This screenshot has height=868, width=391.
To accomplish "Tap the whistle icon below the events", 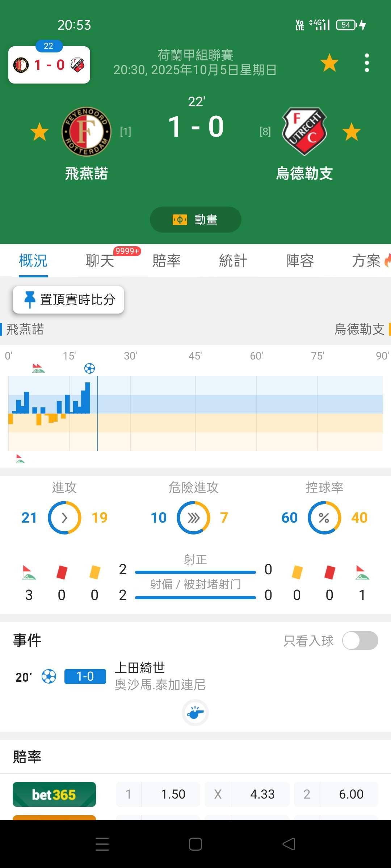I will [195, 713].
